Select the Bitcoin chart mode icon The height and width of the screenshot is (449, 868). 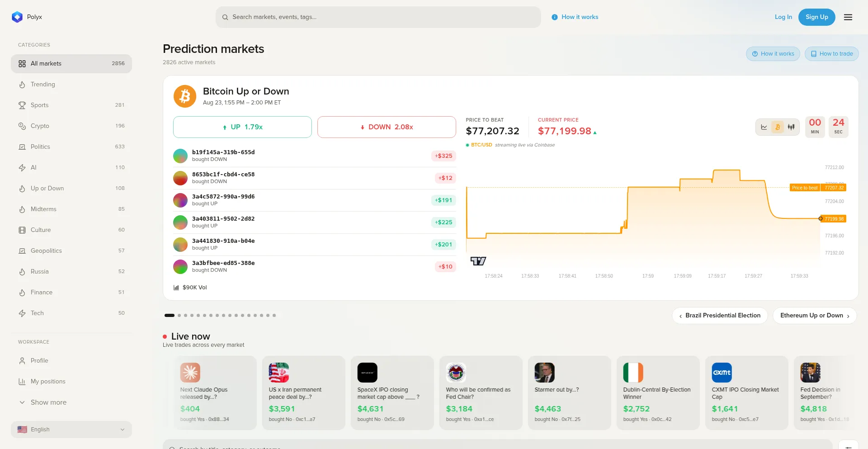778,127
